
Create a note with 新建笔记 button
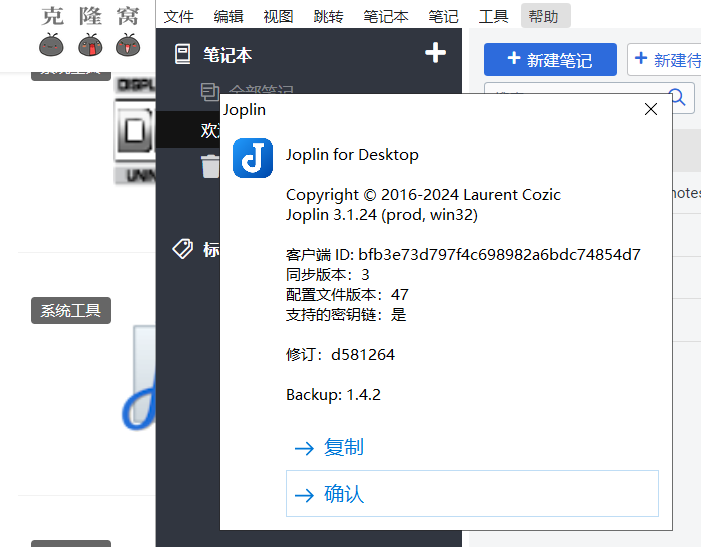[550, 59]
